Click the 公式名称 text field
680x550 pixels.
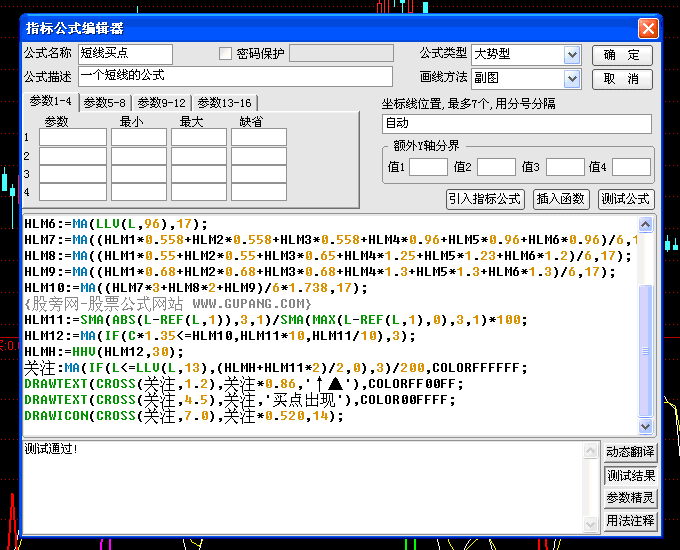(x=125, y=54)
